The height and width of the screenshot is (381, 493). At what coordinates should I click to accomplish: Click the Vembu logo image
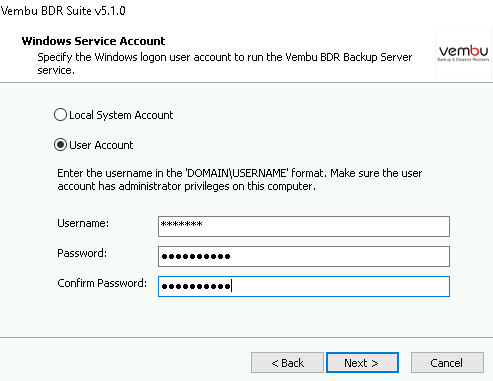pyautogui.click(x=463, y=53)
